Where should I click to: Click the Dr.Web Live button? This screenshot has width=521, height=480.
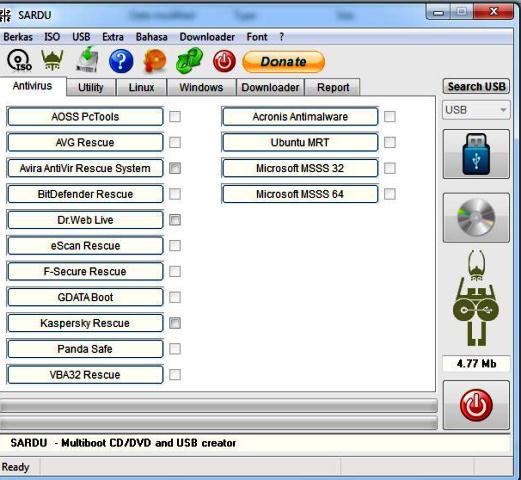(x=85, y=220)
